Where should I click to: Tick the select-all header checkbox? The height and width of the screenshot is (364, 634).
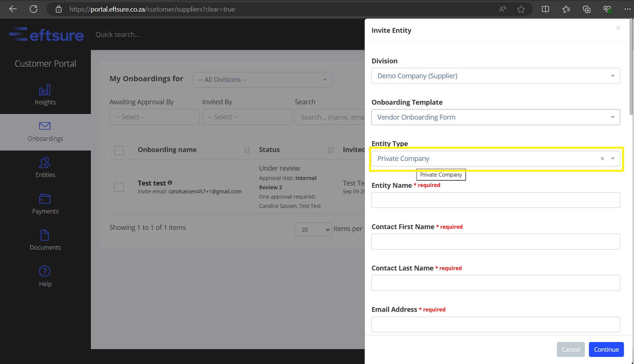[119, 150]
